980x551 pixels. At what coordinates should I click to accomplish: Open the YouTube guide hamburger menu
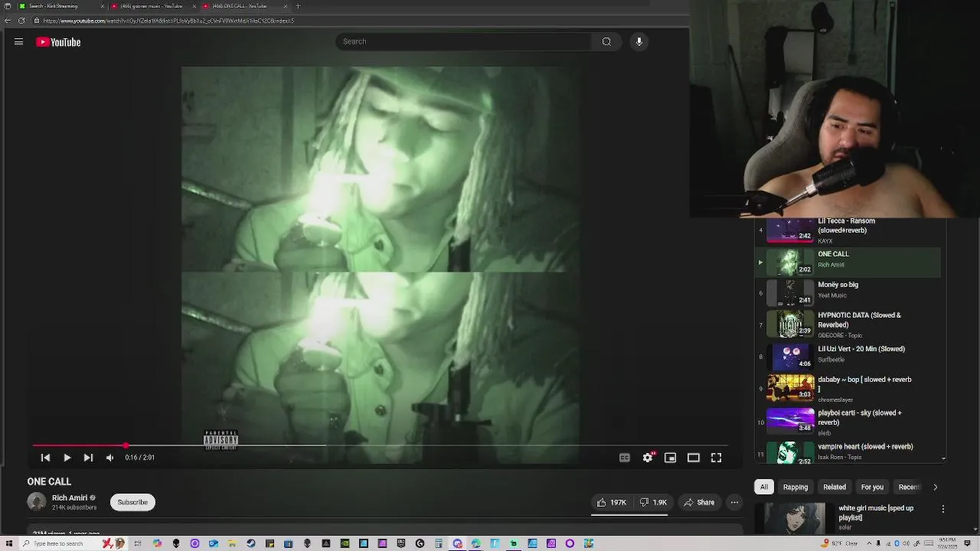coord(18,42)
